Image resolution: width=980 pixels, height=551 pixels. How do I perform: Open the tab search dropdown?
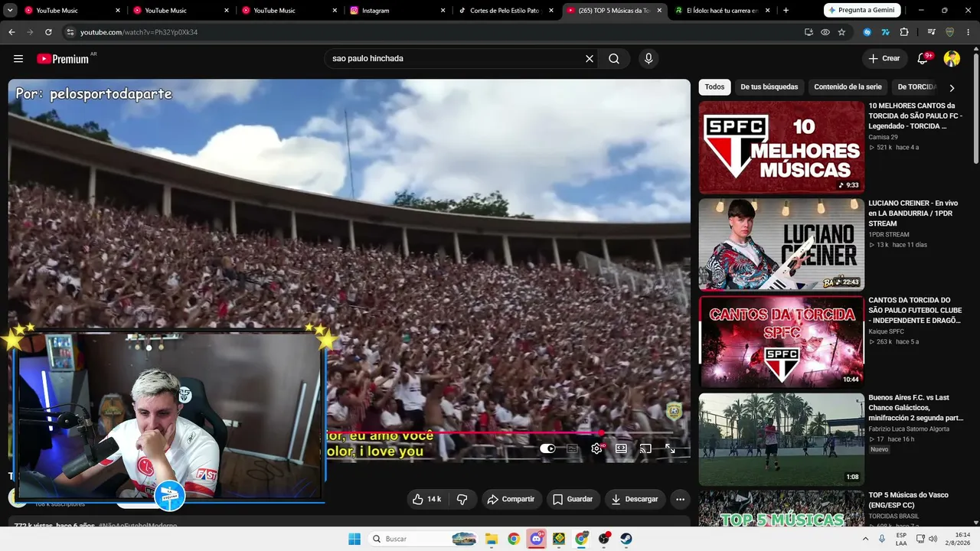(x=10, y=11)
